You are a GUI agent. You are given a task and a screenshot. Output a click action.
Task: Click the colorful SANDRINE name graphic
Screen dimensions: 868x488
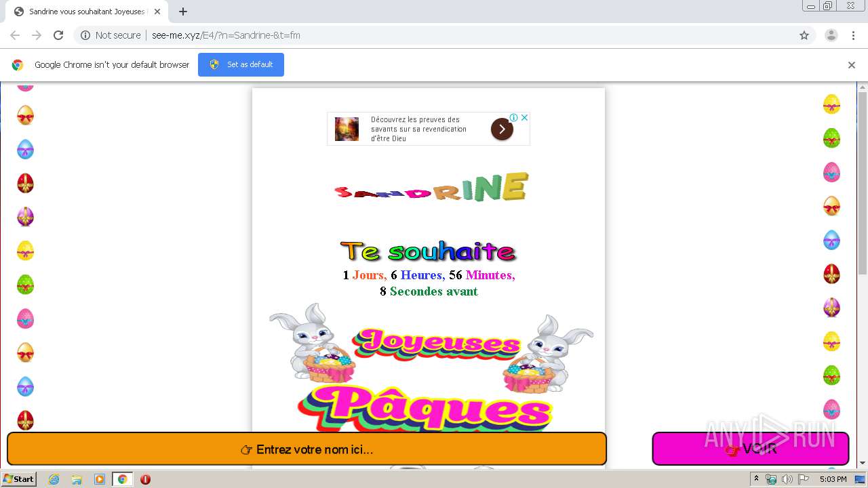pyautogui.click(x=431, y=188)
